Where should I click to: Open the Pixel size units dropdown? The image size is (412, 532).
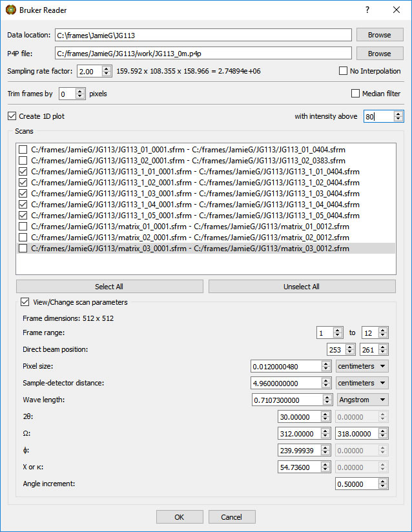tap(362, 366)
